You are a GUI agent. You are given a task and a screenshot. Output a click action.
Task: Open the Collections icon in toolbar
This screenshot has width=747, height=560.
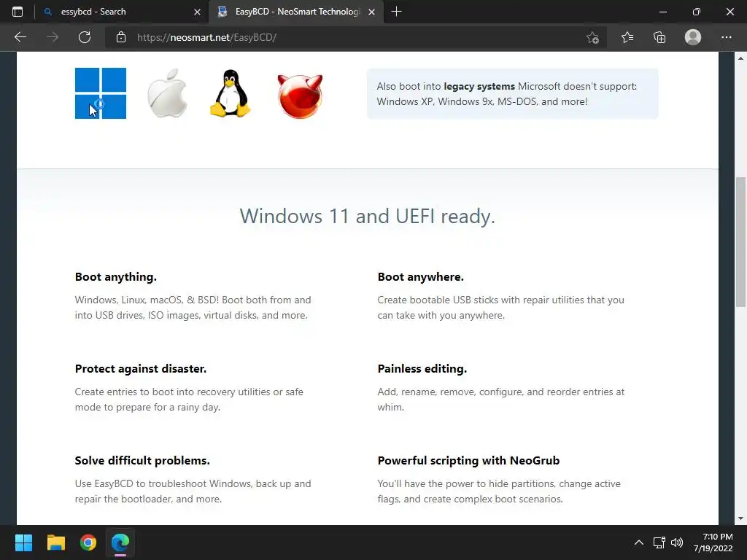tap(659, 37)
